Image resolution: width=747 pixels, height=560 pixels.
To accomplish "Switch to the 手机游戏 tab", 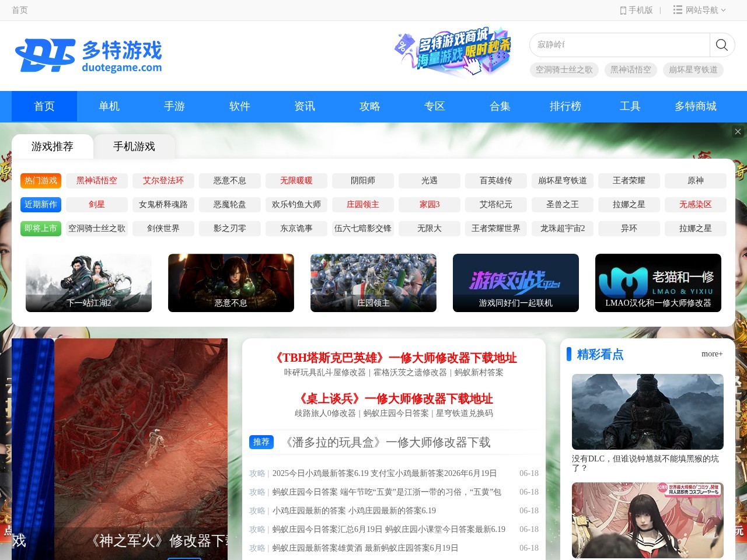I will pyautogui.click(x=134, y=146).
